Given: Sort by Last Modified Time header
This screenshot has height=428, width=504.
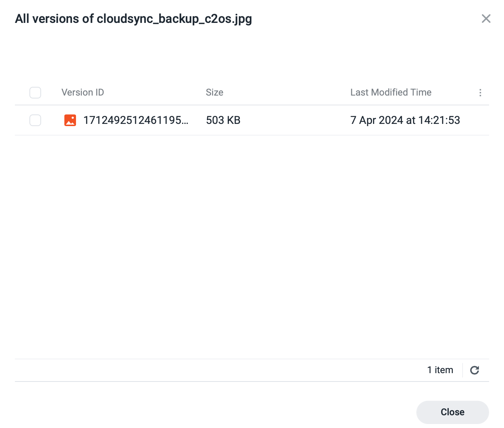Looking at the screenshot, I should tap(391, 92).
